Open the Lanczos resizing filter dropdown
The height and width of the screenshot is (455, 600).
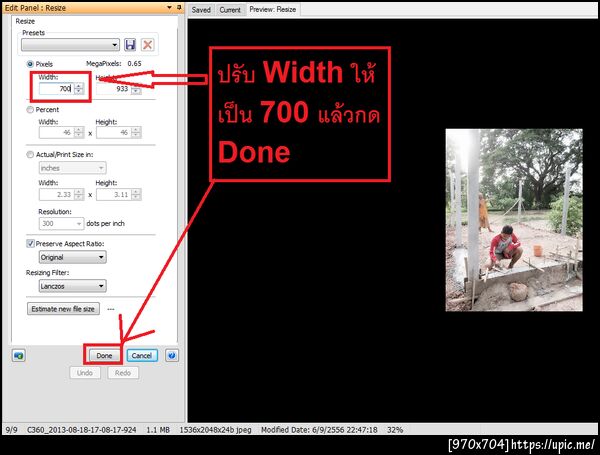[x=73, y=286]
